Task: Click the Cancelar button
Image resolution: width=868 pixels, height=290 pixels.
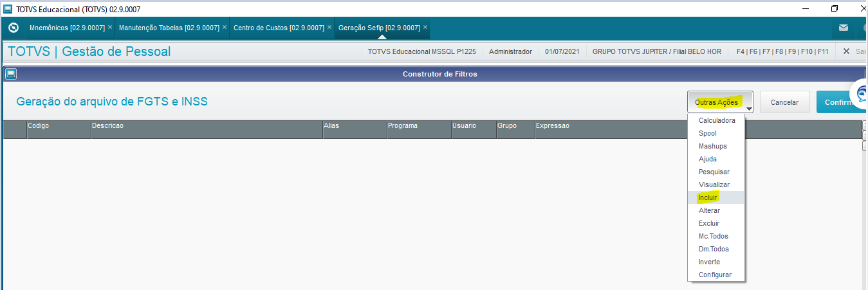Action: [x=784, y=102]
